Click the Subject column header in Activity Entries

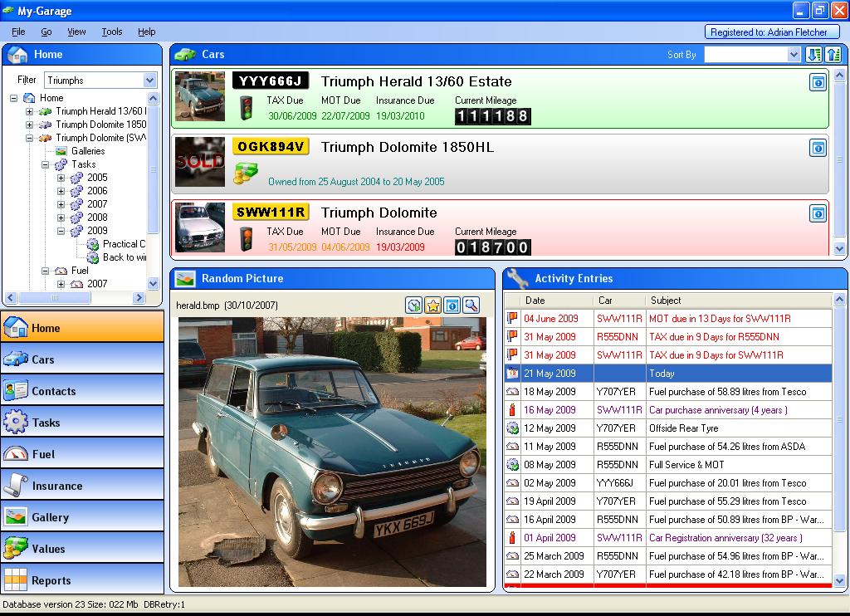[665, 301]
